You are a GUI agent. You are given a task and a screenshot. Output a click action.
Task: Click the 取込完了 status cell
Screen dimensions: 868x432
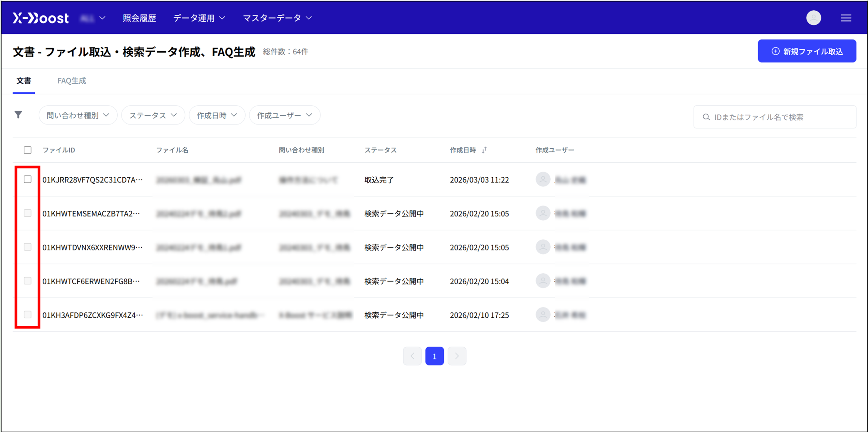coord(379,180)
